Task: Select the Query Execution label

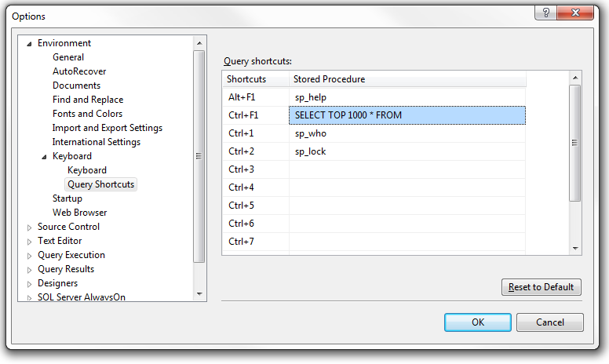Action: pos(71,255)
